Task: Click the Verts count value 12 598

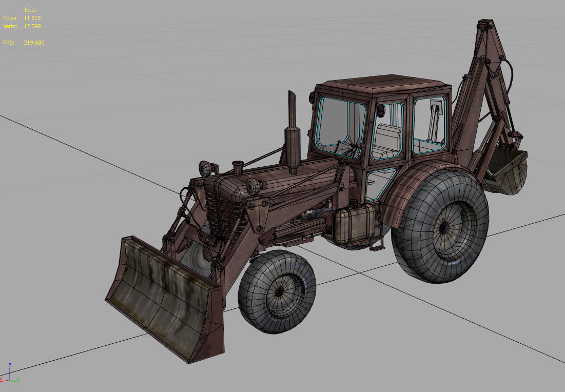Action: pyautogui.click(x=32, y=26)
